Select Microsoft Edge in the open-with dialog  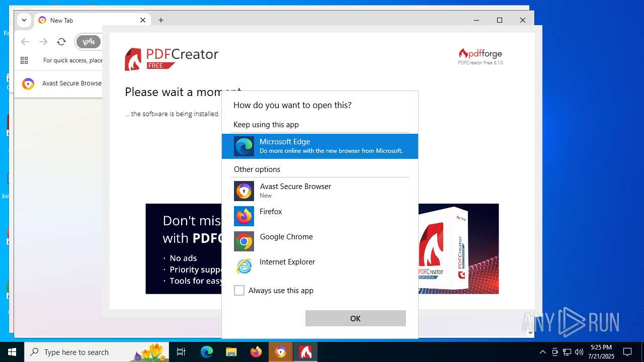point(320,146)
